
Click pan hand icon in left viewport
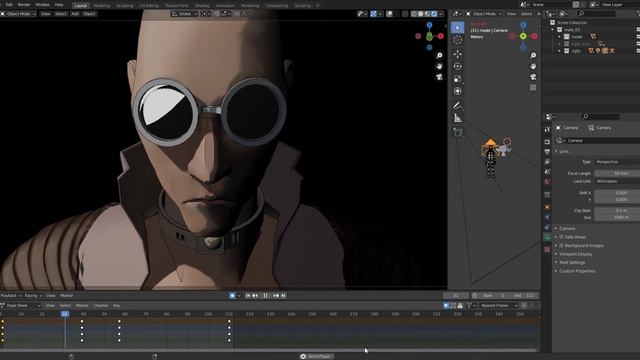439,66
